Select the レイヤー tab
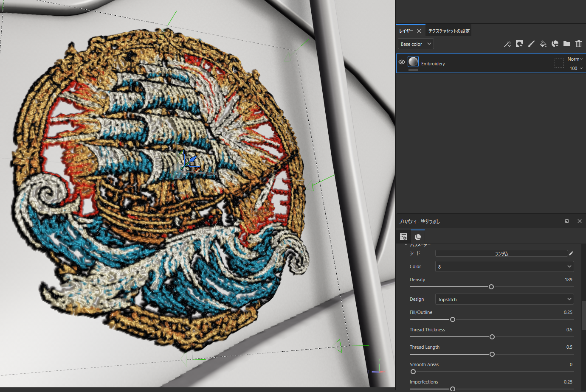Viewport: 586px width, 392px height. [x=406, y=31]
